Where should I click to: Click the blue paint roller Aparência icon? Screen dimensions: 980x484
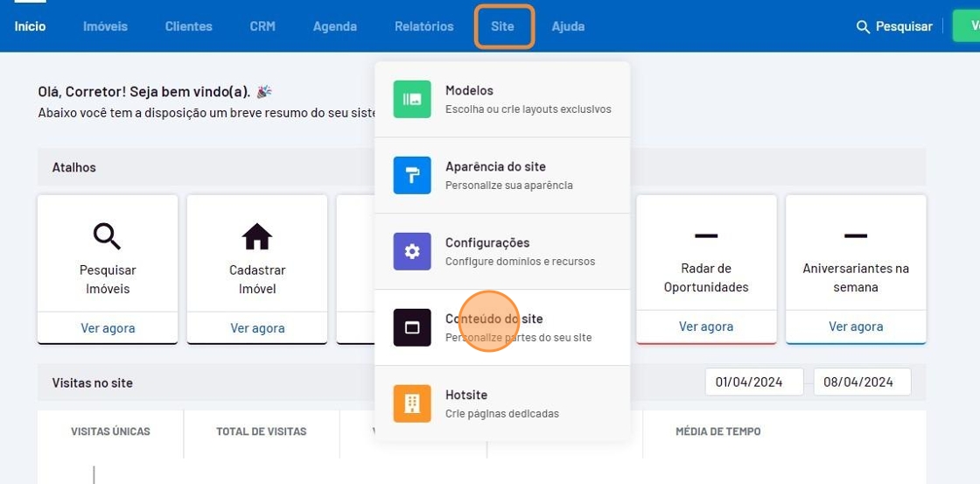(x=411, y=175)
